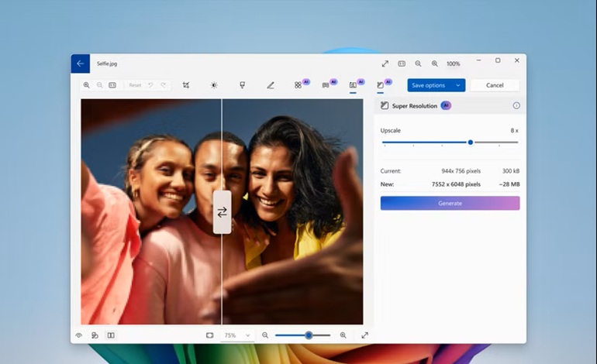
Task: Go back using the blue arrow button
Action: (x=81, y=64)
